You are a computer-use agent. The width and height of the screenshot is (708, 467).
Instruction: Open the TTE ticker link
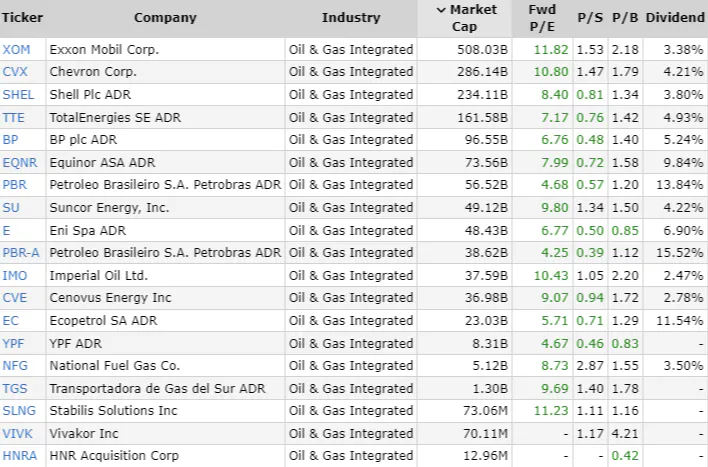(x=14, y=117)
